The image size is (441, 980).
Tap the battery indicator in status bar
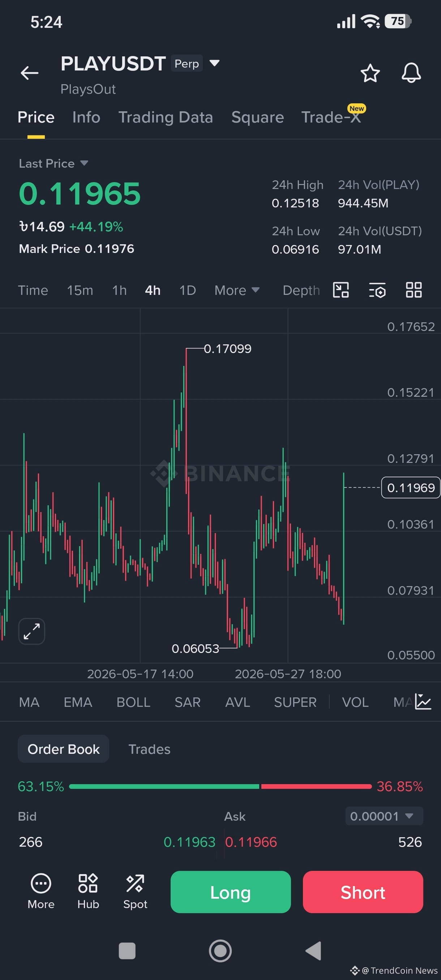(398, 21)
